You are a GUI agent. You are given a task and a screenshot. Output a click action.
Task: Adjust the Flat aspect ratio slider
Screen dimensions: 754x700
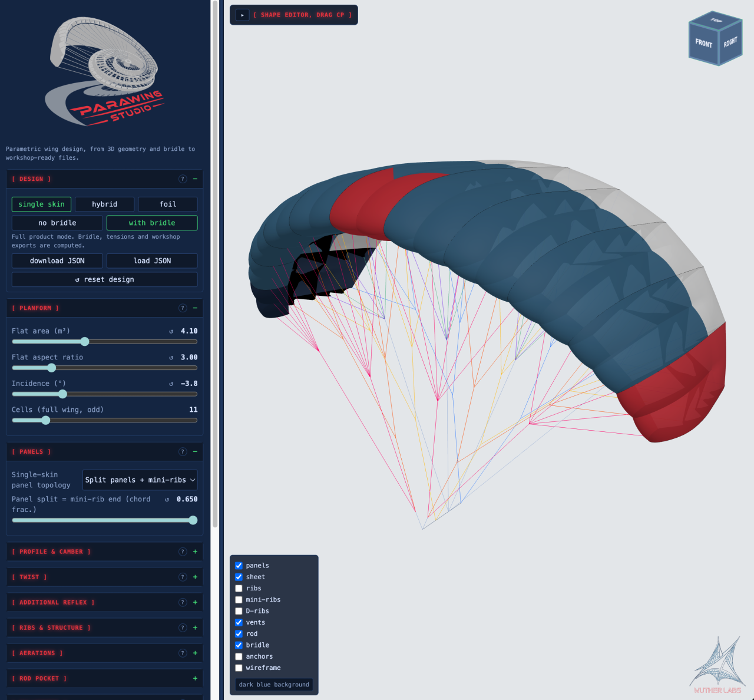[x=105, y=368]
